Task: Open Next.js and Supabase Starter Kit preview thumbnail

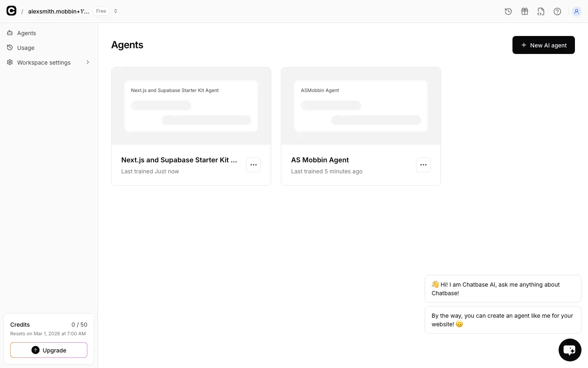Action: [x=191, y=106]
